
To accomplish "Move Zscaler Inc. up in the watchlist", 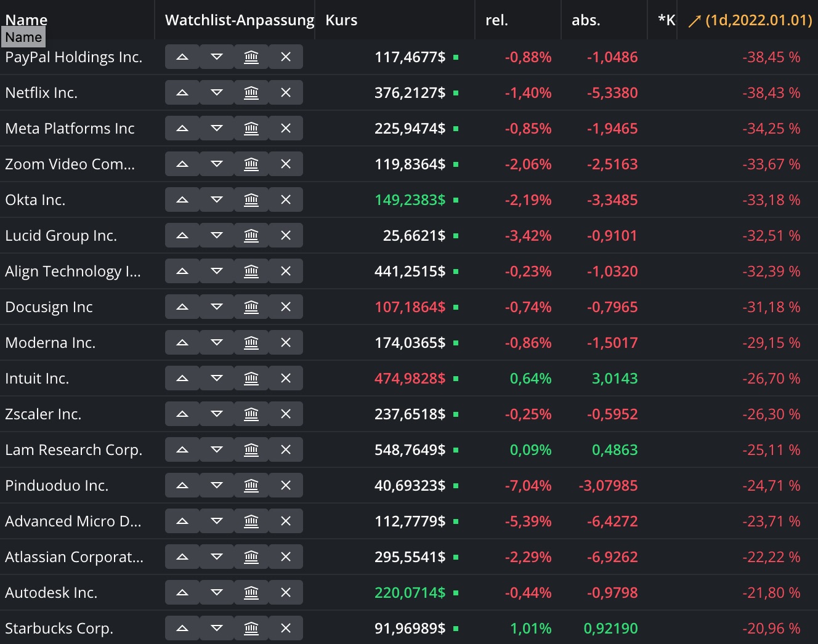I will pyautogui.click(x=182, y=414).
